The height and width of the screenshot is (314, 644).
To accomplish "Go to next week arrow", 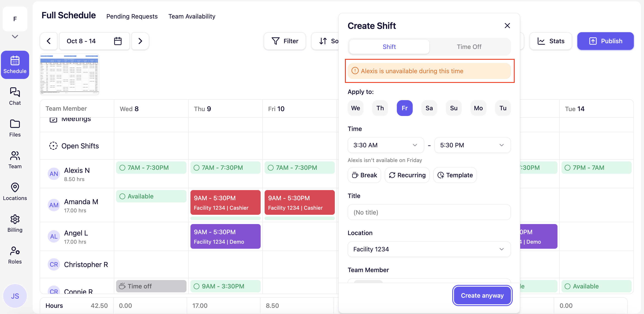I will tap(140, 41).
